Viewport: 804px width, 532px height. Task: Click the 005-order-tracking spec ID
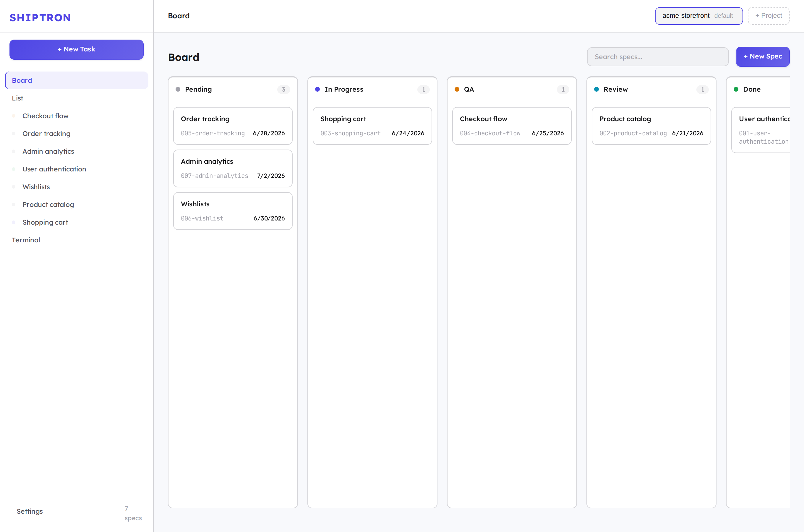213,133
